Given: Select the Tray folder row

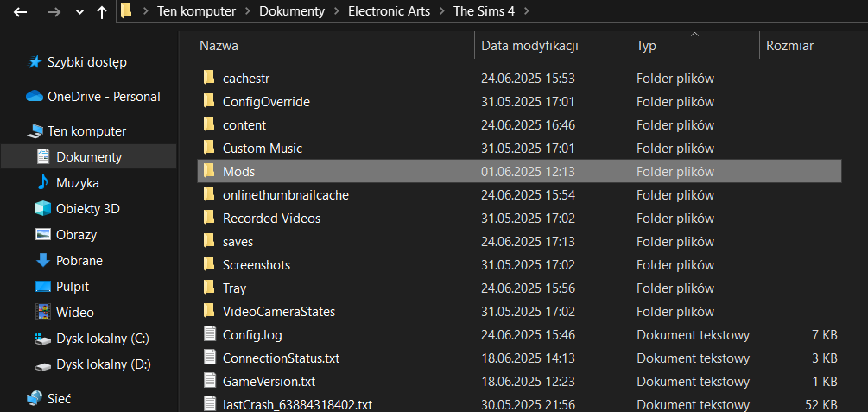Looking at the screenshot, I should 234,288.
